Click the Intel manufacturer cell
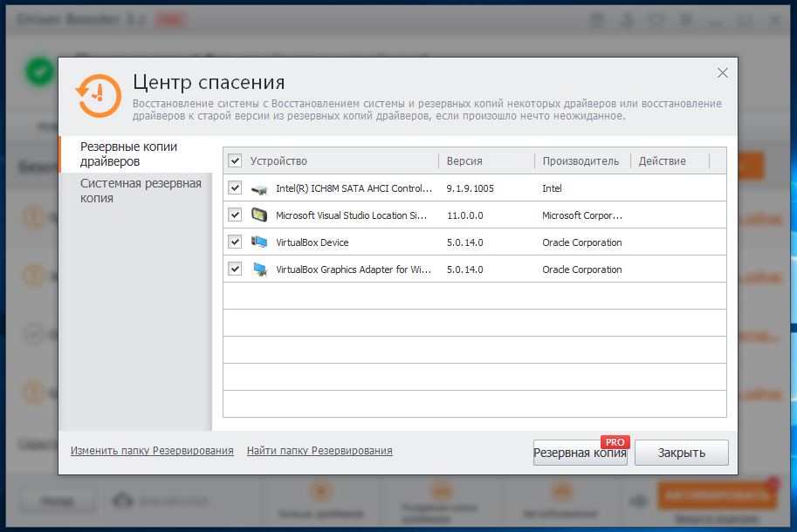 [552, 188]
